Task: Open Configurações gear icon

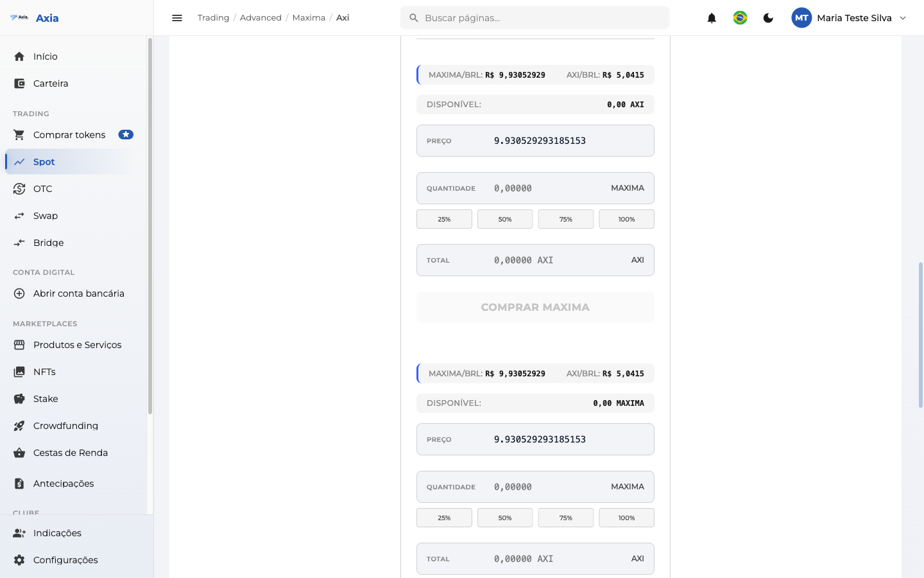Action: tap(19, 560)
